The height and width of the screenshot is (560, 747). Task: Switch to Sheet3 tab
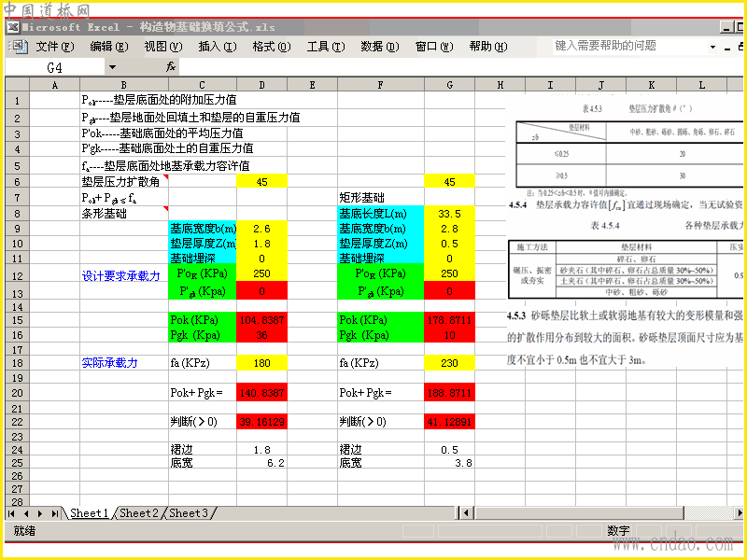pos(189,512)
